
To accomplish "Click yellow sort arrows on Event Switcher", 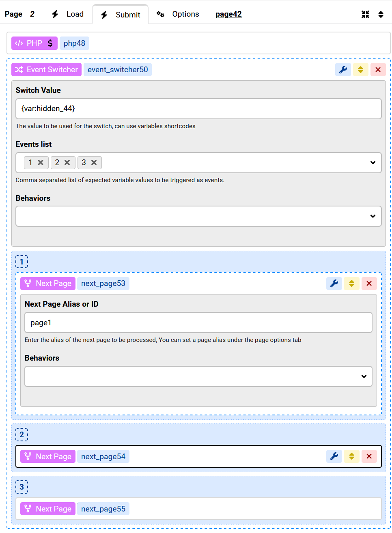I will (360, 70).
